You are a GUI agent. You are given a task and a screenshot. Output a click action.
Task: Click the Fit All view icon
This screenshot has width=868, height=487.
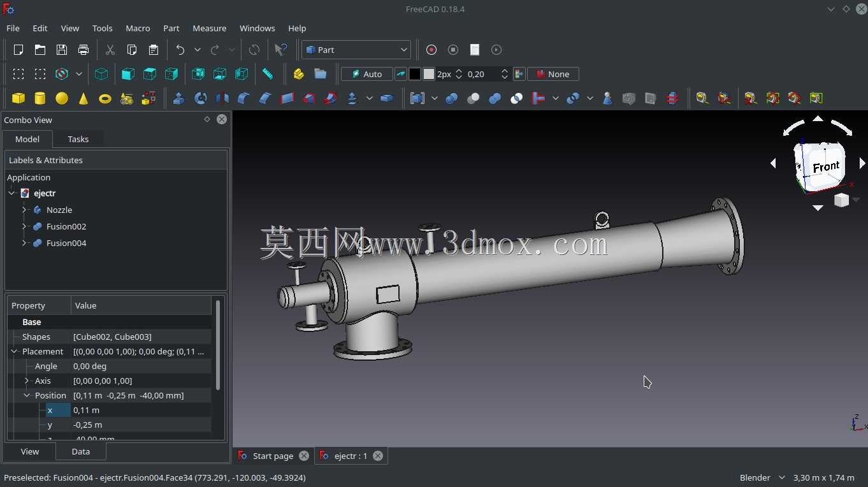tap(18, 74)
